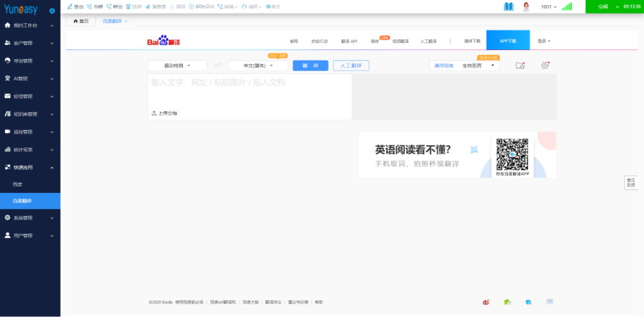Open source language 自动检测 dropdown
Image resolution: width=644 pixels, height=317 pixels.
point(178,66)
